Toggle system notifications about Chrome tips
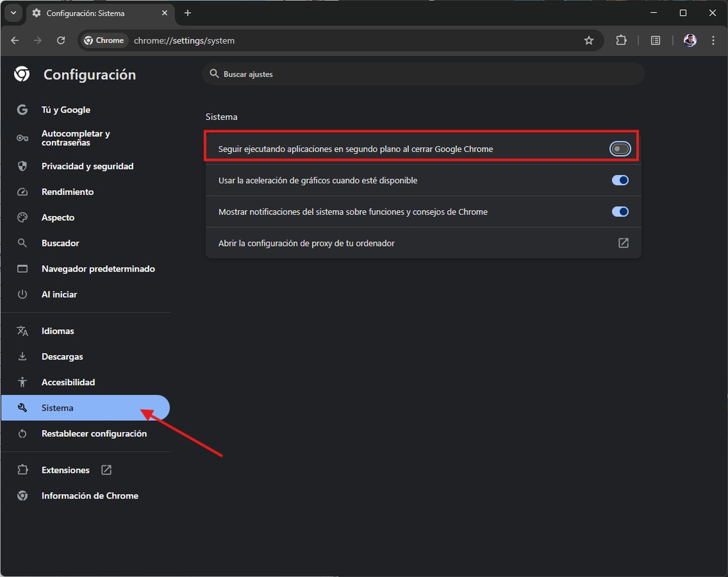Viewport: 728px width, 577px height. click(620, 212)
